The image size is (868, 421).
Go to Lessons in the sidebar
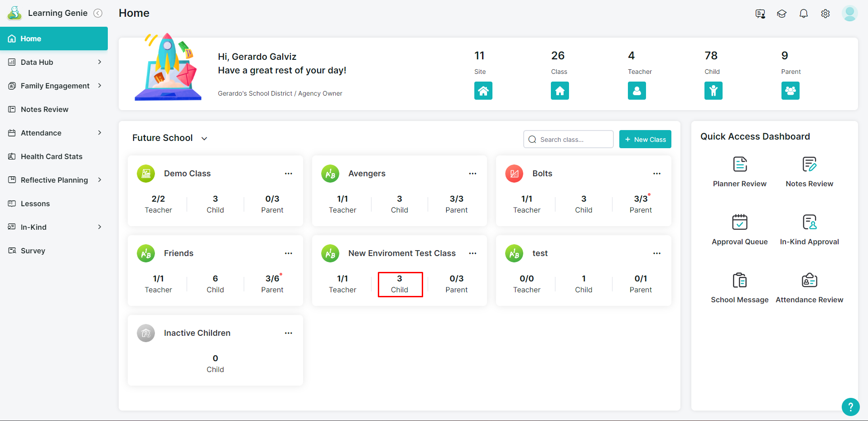click(35, 203)
